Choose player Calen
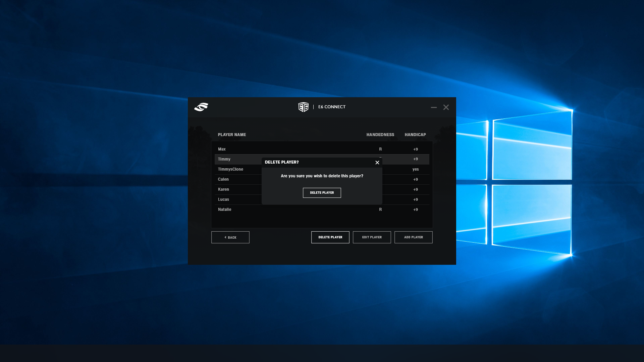Screen dimensions: 644x362 pyautogui.click(x=223, y=179)
